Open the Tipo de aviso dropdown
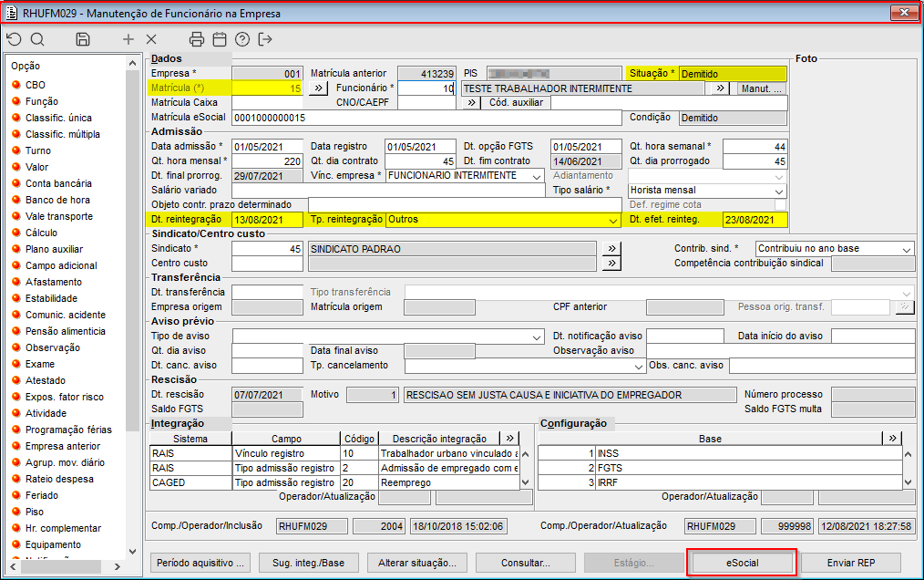Screen dimensions: 924x580 536,337
